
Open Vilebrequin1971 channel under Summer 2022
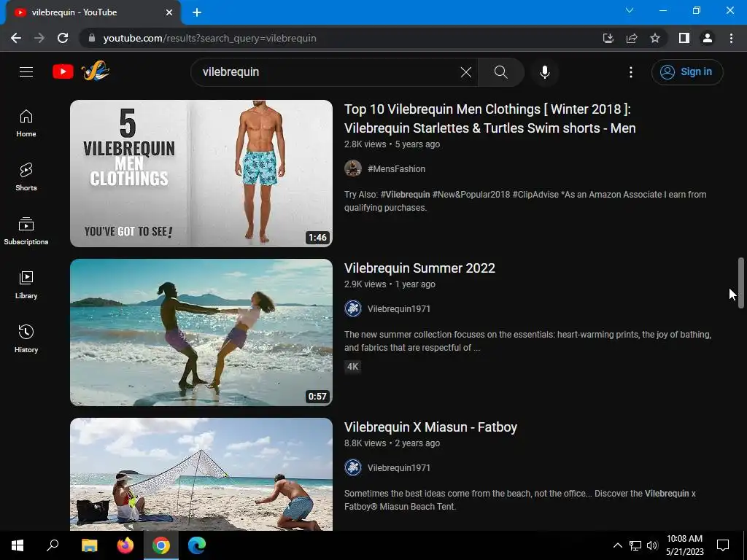click(399, 309)
